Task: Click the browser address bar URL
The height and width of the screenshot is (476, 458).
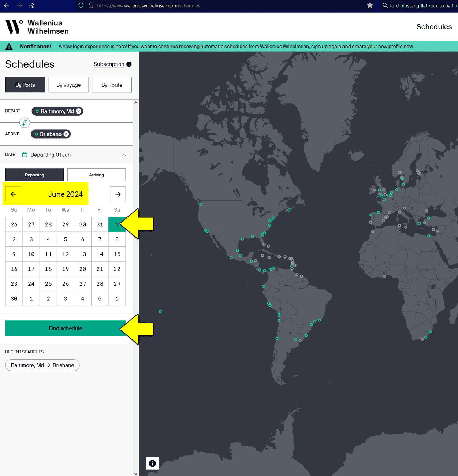Action: (149, 5)
